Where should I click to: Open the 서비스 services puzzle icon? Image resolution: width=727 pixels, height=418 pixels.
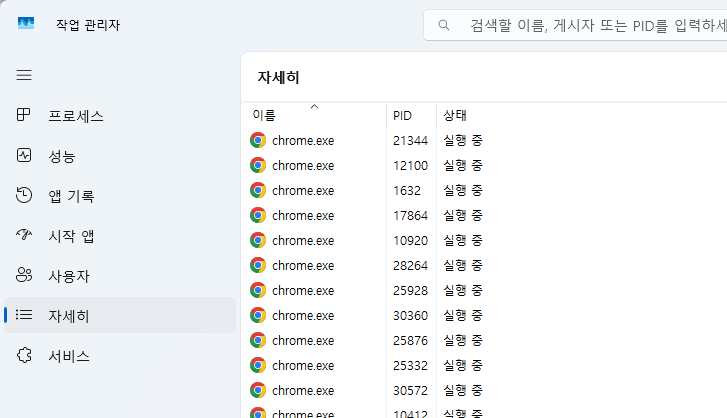pos(24,355)
